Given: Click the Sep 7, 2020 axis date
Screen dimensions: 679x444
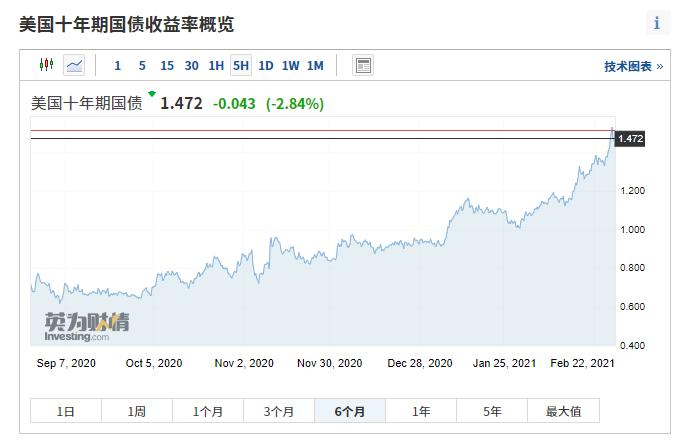Looking at the screenshot, I should 66,363.
